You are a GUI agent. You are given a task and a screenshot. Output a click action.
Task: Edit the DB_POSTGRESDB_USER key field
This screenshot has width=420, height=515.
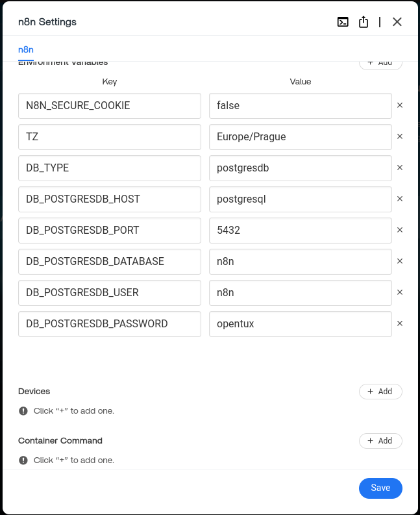click(110, 293)
